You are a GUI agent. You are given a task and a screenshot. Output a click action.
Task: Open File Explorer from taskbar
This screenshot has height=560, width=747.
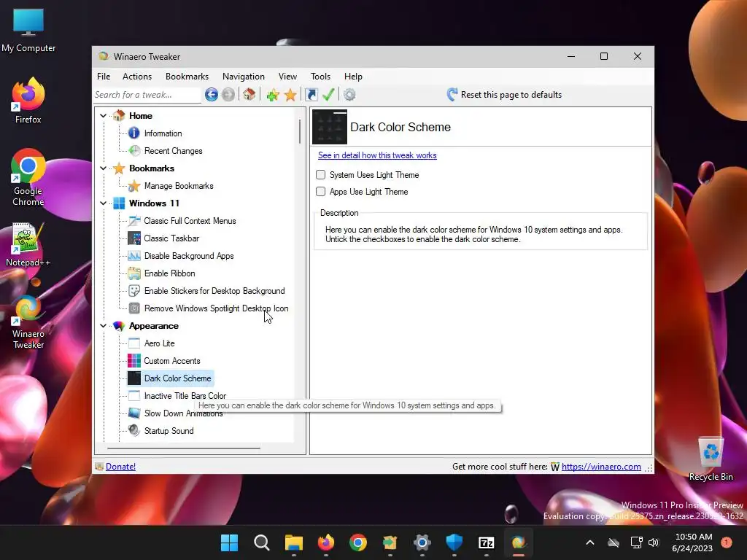pos(294,542)
